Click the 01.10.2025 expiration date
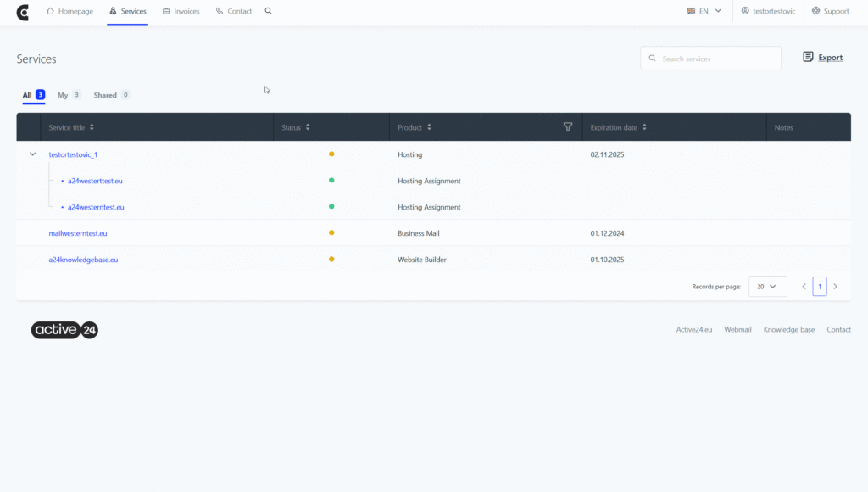Screen dimensions: 868x492 (x=607, y=260)
